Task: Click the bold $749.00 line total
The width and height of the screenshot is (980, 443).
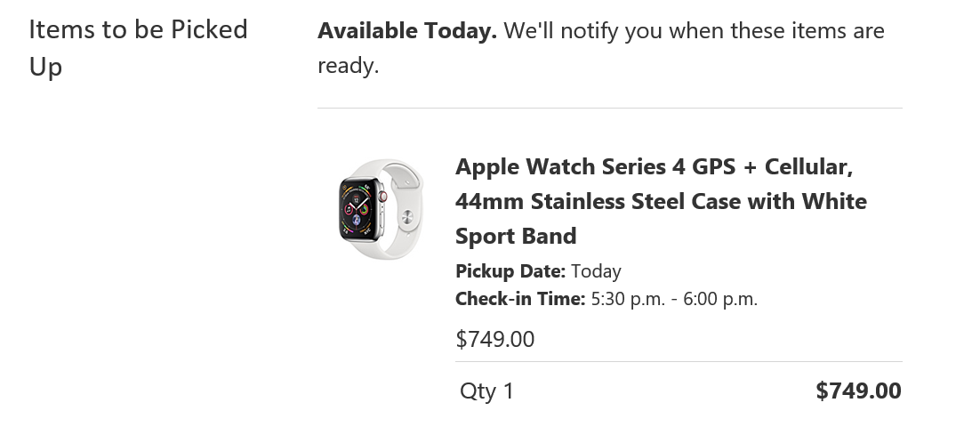Action: [x=857, y=391]
